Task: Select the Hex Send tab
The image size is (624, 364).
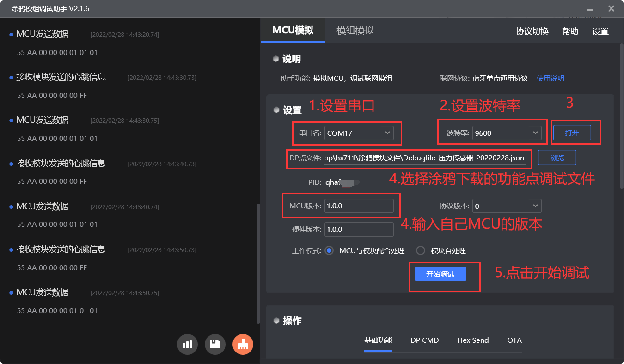Action: tap(473, 340)
